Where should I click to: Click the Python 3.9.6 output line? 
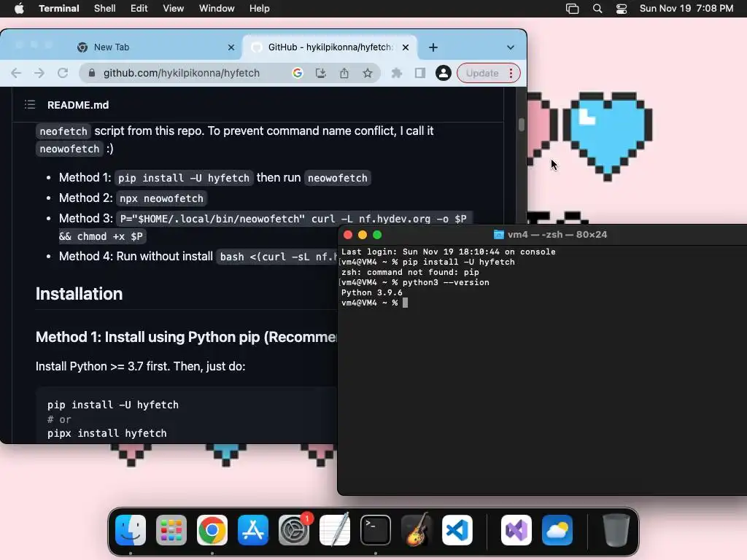[371, 292]
